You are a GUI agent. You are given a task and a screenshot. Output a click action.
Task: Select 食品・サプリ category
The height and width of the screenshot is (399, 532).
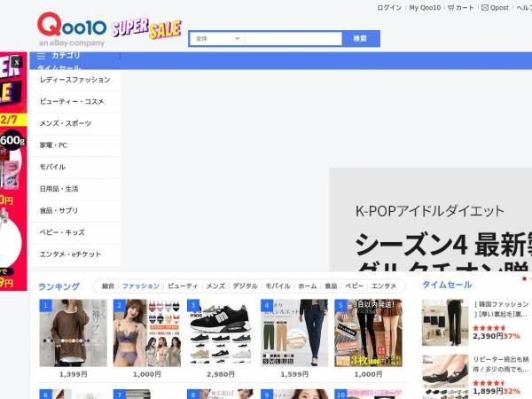click(x=75, y=210)
